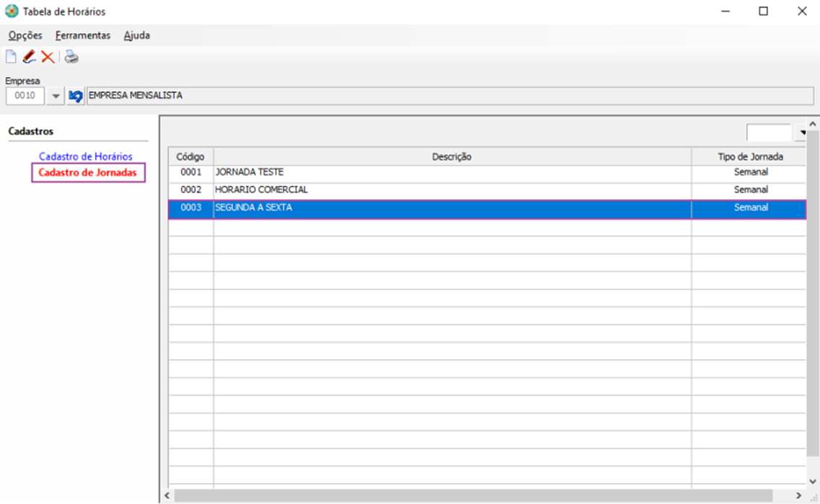The width and height of the screenshot is (820, 504).
Task: Open the Empresa code dropdown arrow
Action: pyautogui.click(x=56, y=96)
